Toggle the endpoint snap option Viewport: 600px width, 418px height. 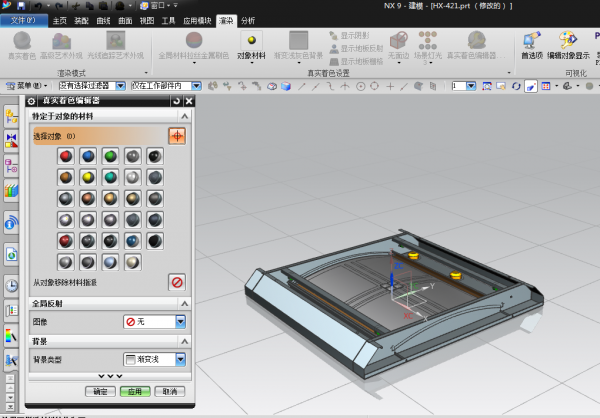[302, 86]
